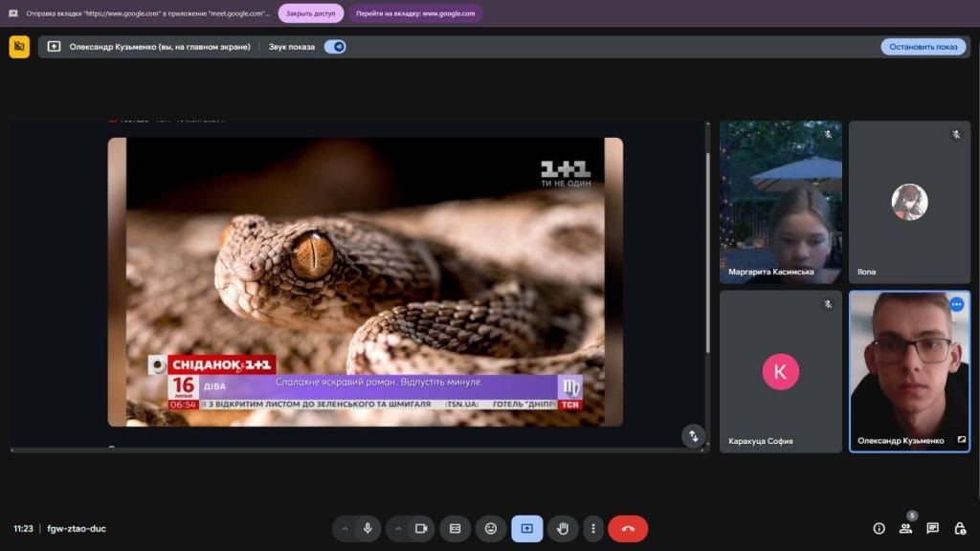The image size is (980, 551).
Task: Expand the microphone options chevron
Action: click(345, 529)
